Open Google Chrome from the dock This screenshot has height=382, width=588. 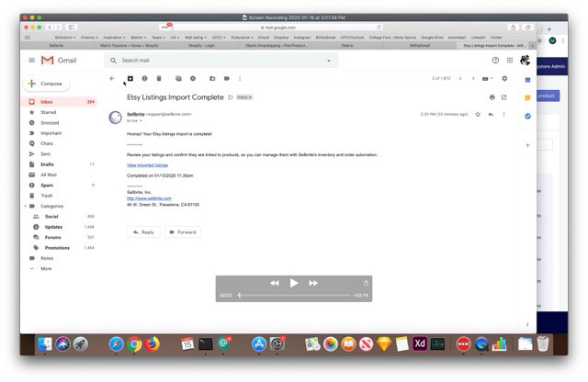pos(134,344)
